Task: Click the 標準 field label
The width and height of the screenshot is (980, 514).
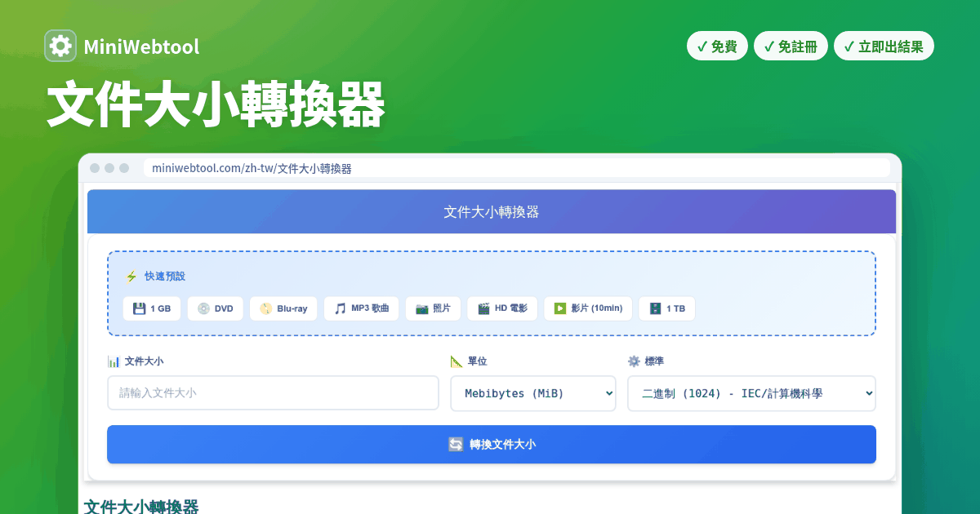Action: click(x=654, y=361)
